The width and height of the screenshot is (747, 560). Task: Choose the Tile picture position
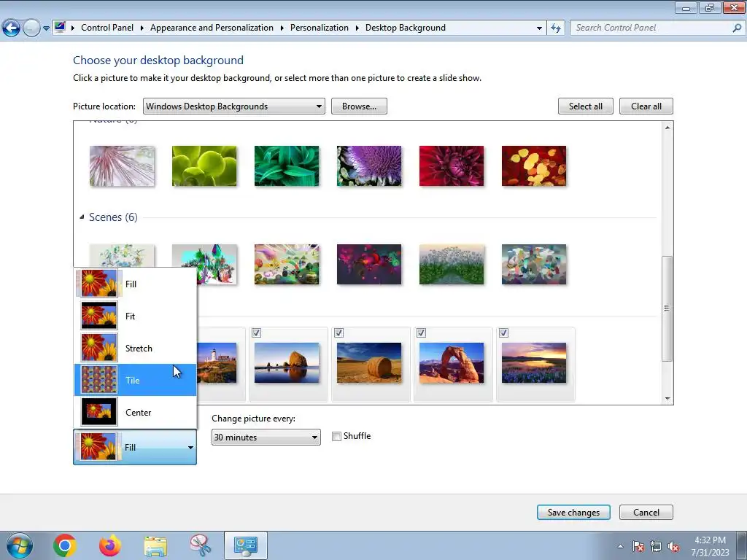tap(135, 380)
